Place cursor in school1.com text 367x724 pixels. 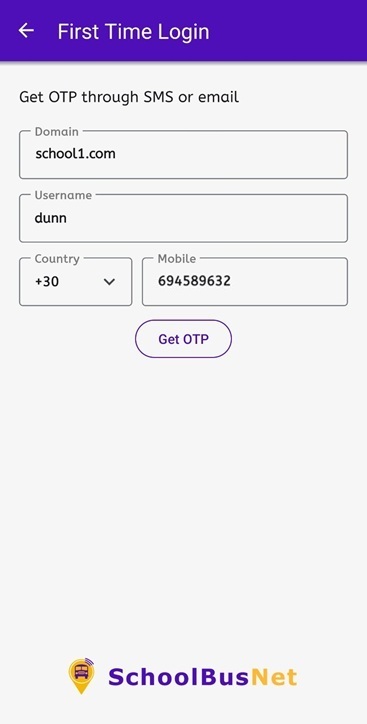point(75,154)
